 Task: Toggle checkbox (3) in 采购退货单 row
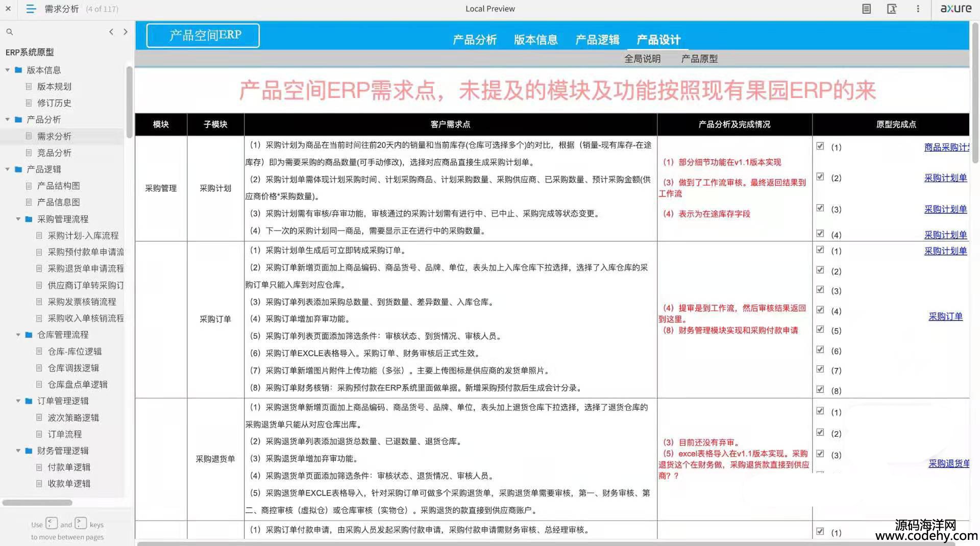tap(820, 454)
